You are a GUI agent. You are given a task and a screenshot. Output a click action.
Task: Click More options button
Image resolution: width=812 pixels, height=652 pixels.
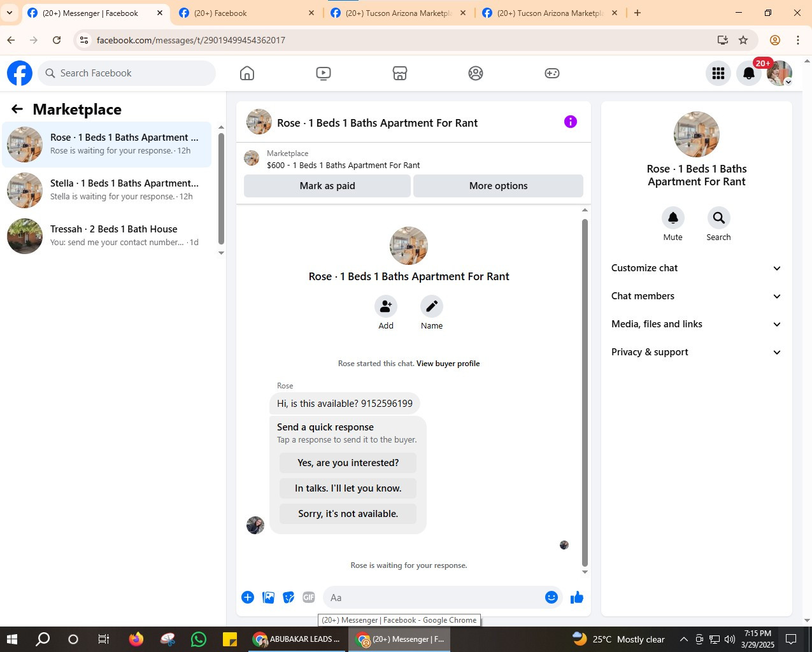click(x=499, y=186)
